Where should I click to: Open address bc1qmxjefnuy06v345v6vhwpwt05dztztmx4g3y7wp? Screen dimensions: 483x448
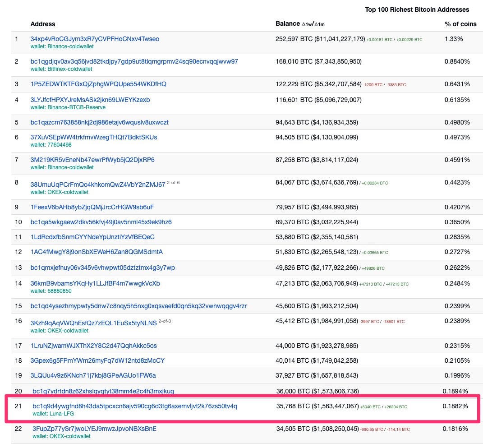(102, 268)
